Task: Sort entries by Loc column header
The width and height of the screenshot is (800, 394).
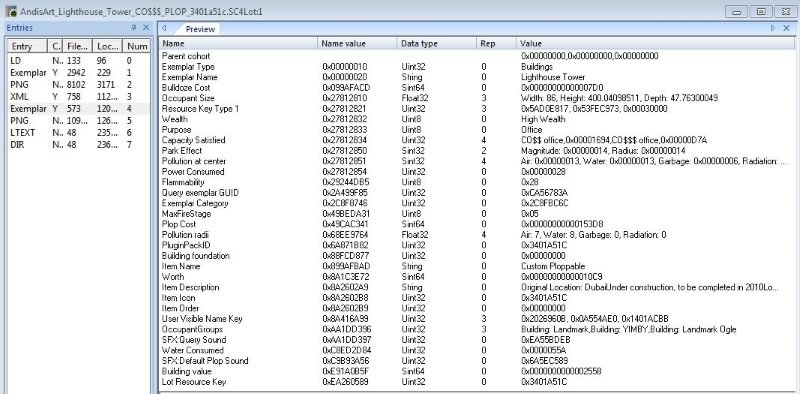Action: (108, 46)
